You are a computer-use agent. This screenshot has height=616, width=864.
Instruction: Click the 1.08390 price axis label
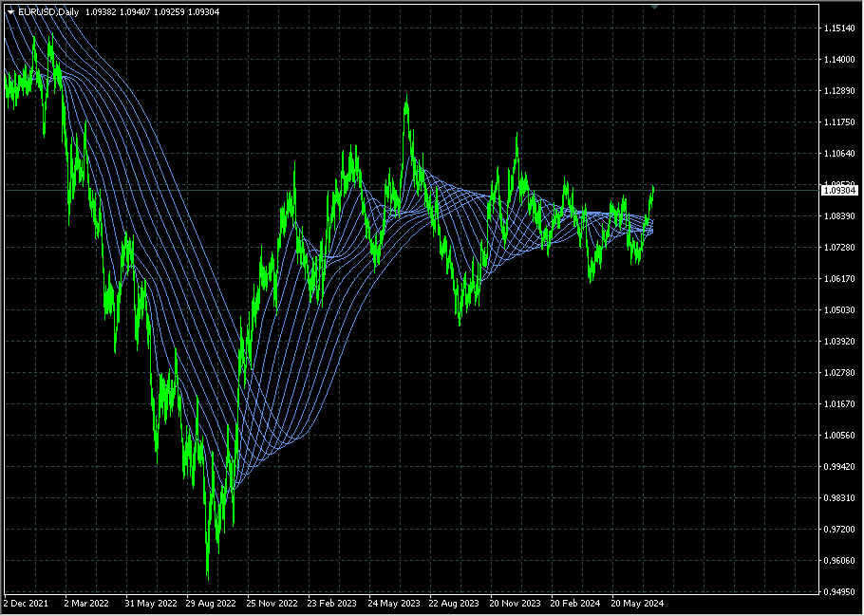pyautogui.click(x=839, y=216)
